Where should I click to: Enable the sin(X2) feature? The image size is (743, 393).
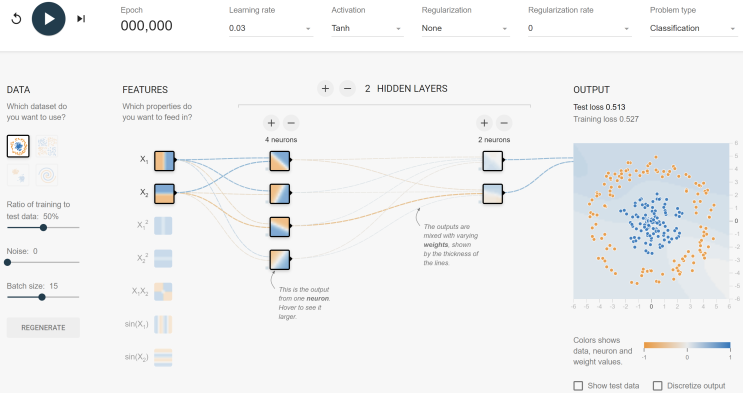[x=163, y=357]
